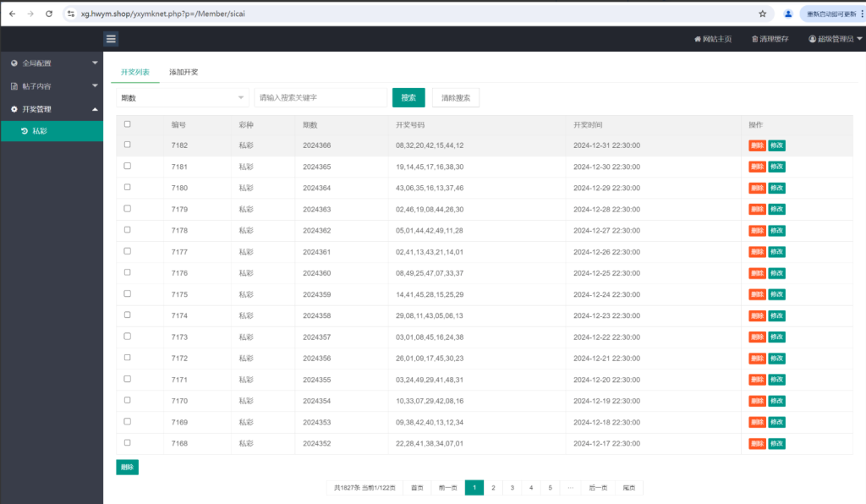Check the box for row 7175

click(128, 293)
